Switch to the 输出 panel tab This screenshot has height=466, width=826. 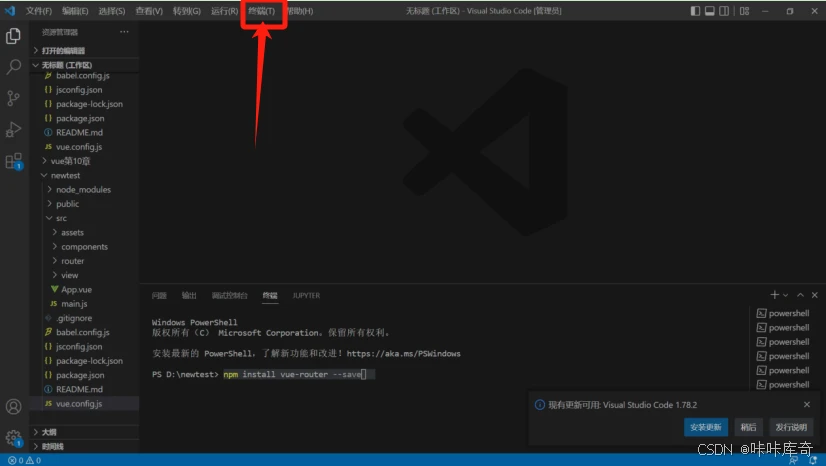click(189, 295)
